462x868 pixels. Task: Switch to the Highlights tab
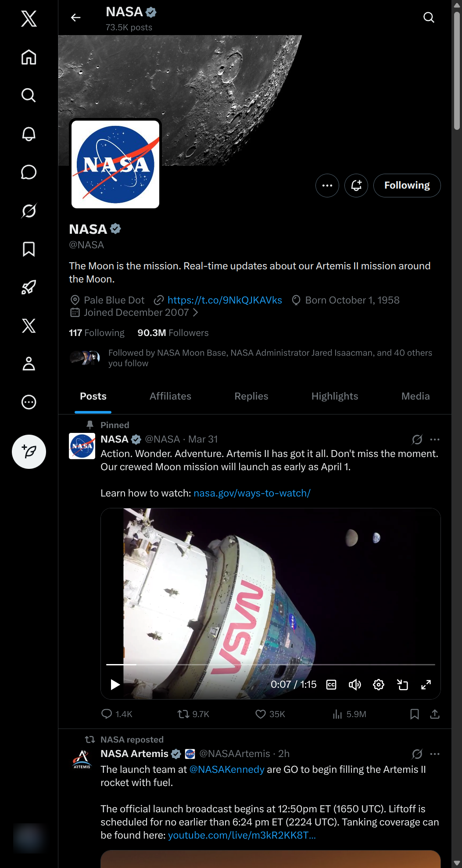(x=335, y=396)
